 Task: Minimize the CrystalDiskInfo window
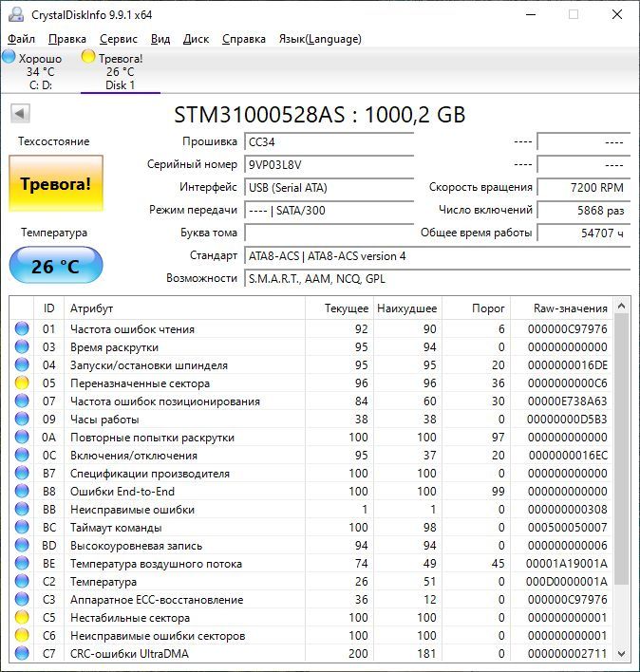[x=531, y=14]
